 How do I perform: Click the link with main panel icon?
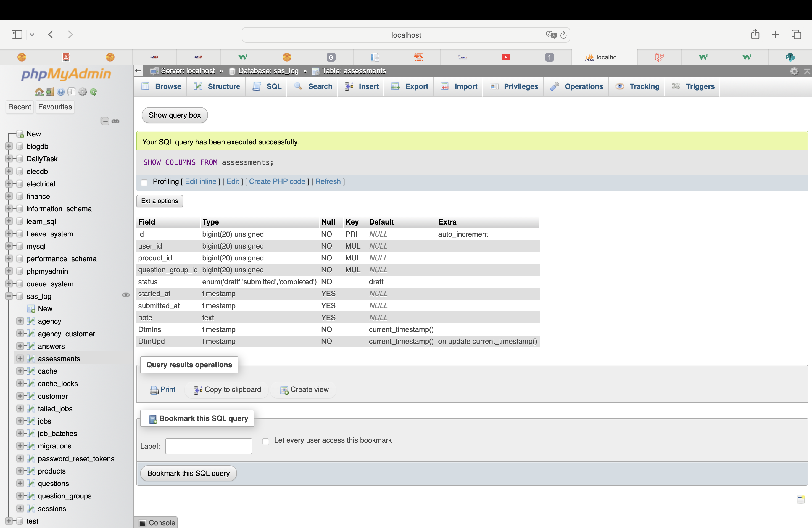pos(116,121)
